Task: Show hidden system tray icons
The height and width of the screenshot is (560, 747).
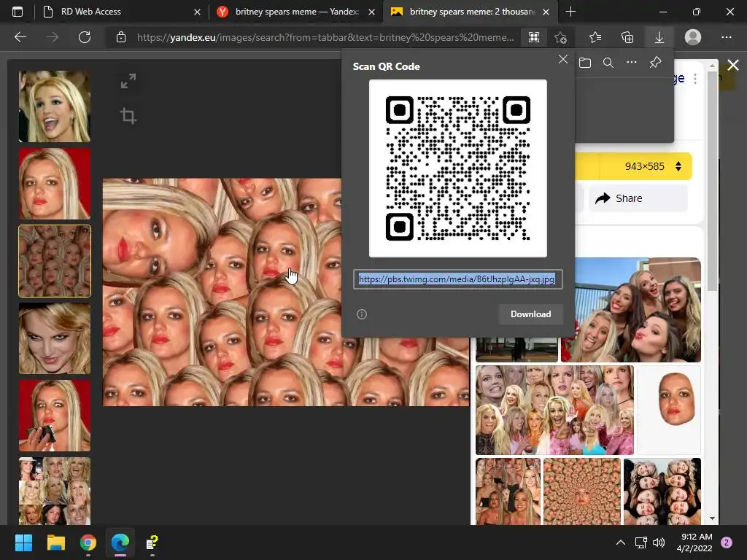Action: click(x=620, y=542)
